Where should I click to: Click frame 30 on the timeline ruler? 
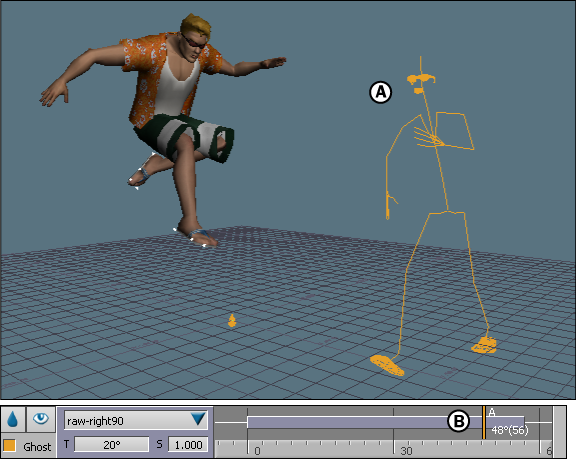pyautogui.click(x=406, y=451)
